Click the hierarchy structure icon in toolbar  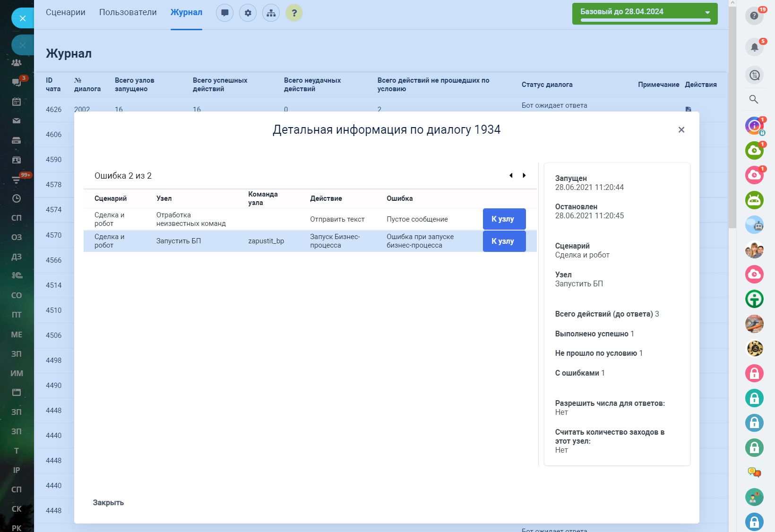point(271,13)
